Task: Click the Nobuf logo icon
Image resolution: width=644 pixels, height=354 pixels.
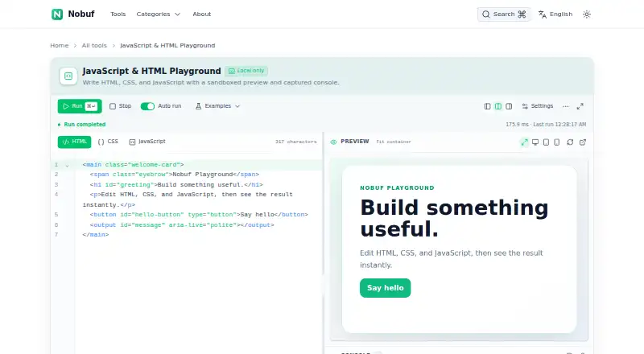Action: pyautogui.click(x=57, y=14)
